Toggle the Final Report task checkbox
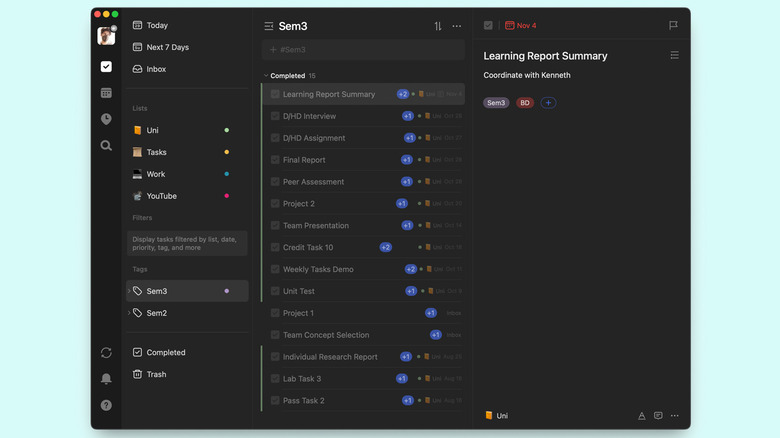 point(275,160)
